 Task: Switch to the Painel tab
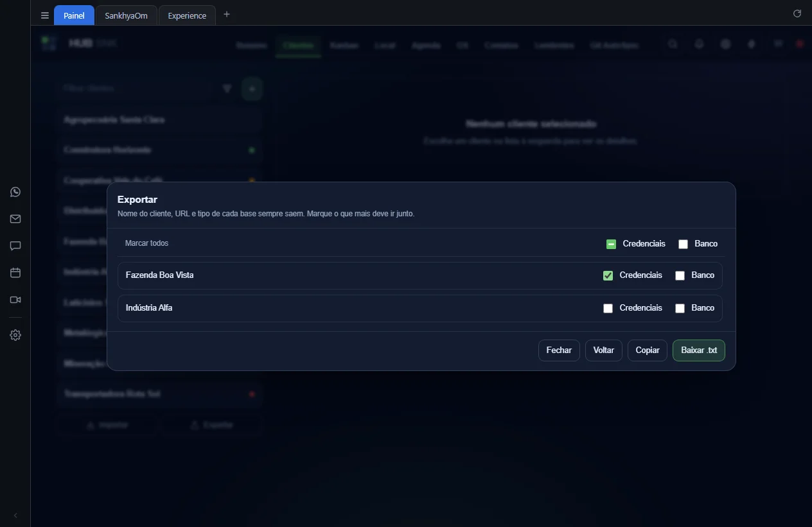(74, 15)
